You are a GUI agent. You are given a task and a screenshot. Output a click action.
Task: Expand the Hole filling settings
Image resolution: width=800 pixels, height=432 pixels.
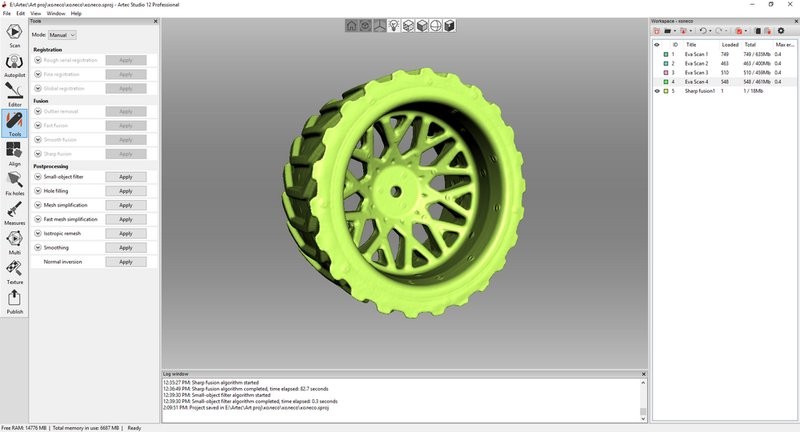point(37,191)
